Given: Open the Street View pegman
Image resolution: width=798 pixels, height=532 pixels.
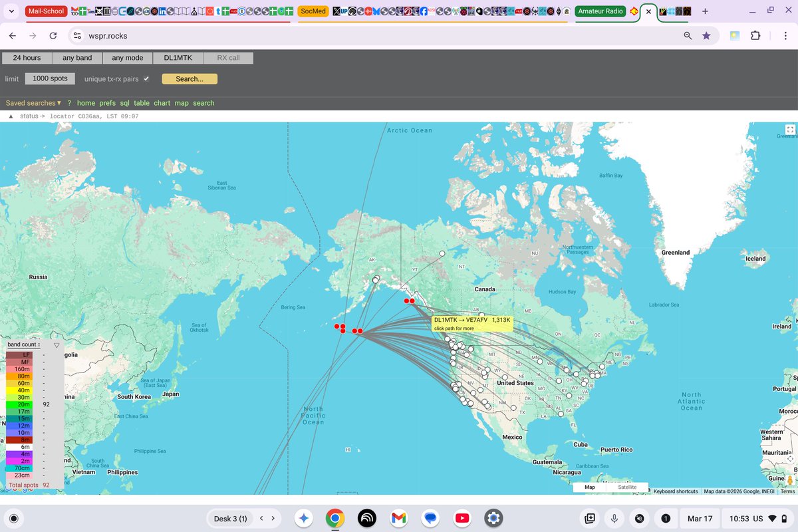Looking at the screenshot, I should click(x=790, y=480).
